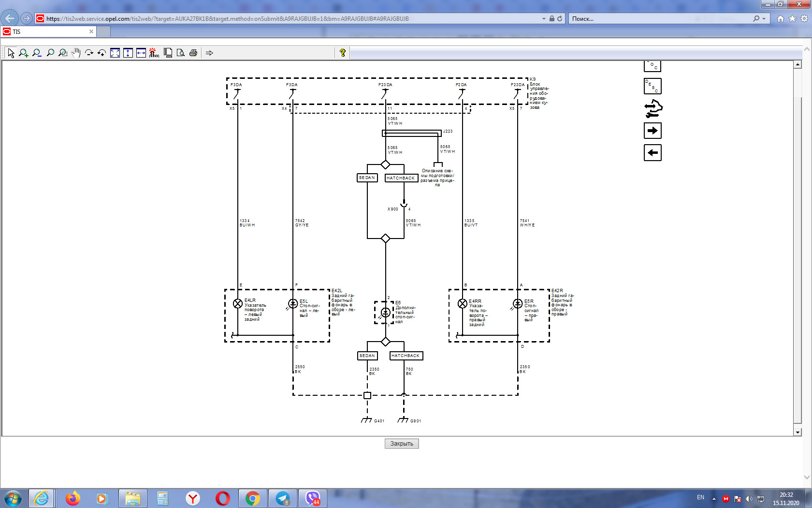
Task: Open the browser Home button
Action: 780,18
